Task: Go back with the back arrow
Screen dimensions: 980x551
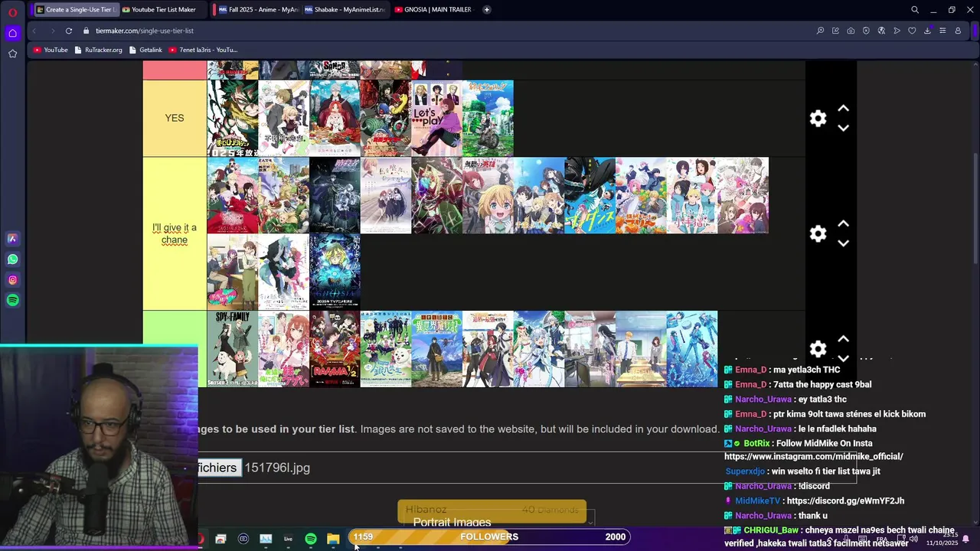Action: (34, 31)
